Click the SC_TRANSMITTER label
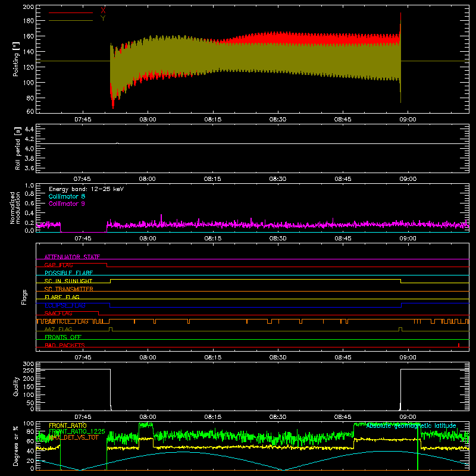 [68, 289]
